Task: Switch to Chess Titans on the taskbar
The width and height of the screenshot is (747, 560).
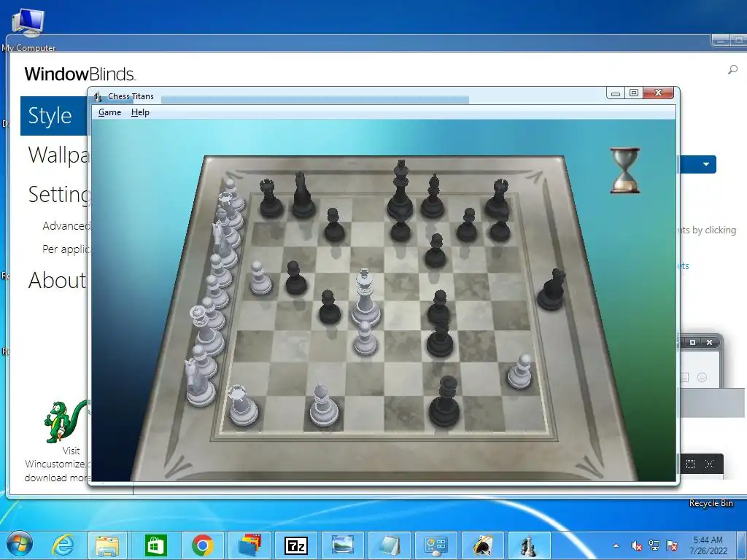Action: 528,545
